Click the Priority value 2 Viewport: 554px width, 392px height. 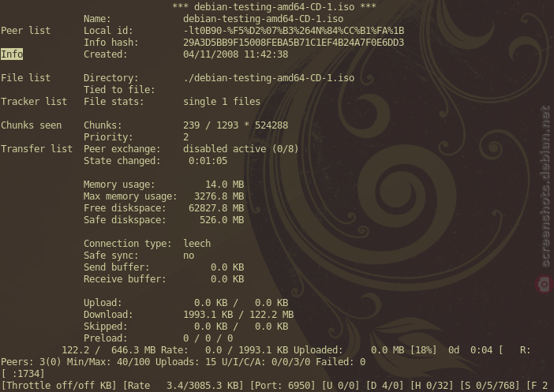tap(185, 137)
